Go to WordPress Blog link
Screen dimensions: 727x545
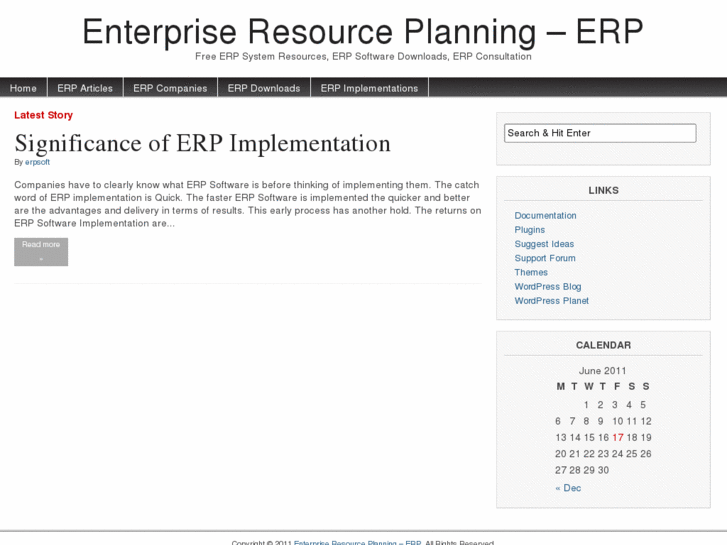[x=547, y=286]
